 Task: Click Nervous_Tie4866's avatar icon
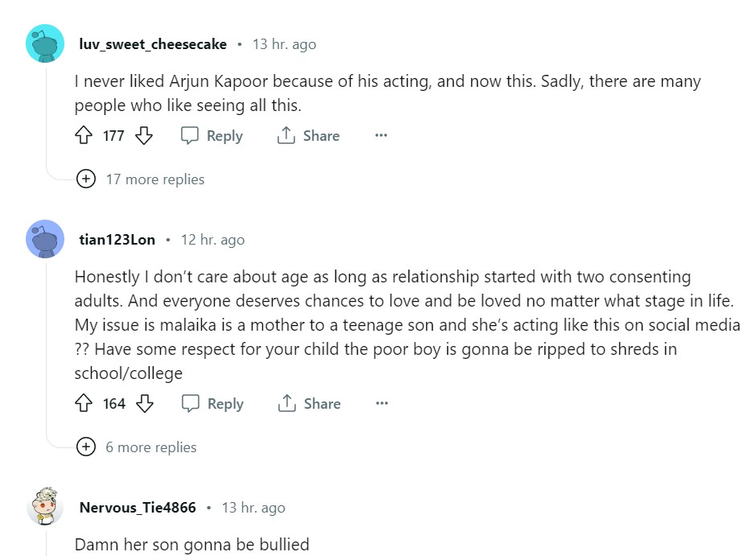(x=45, y=507)
